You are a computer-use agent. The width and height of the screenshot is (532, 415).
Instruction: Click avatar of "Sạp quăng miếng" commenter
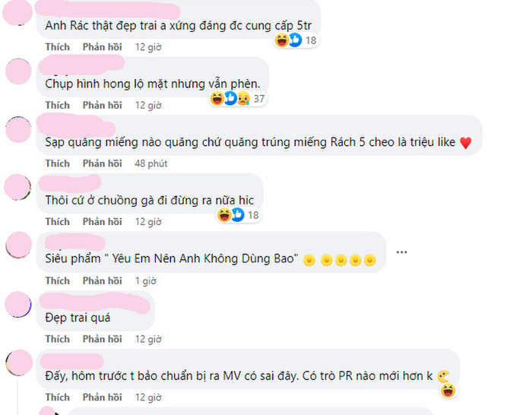click(x=18, y=129)
